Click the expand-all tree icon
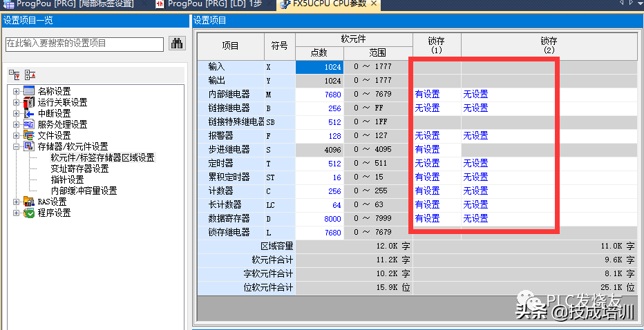This screenshot has width=644, height=330. (x=15, y=75)
